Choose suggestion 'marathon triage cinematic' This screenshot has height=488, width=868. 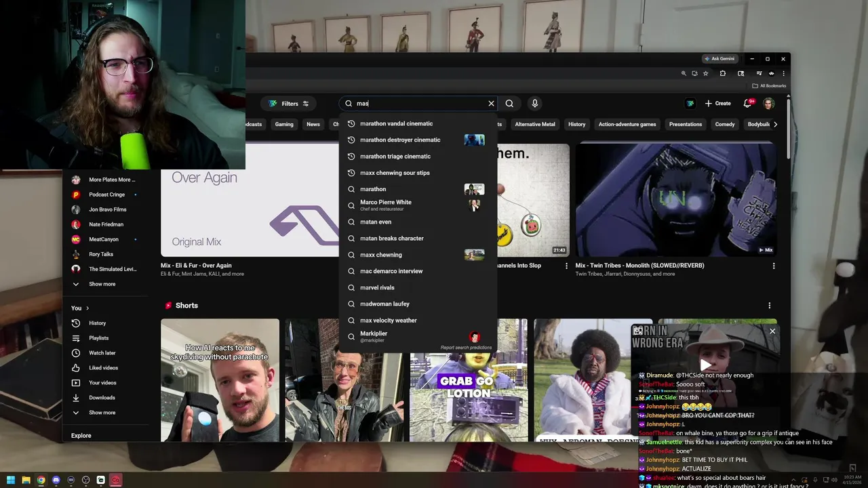(418, 157)
